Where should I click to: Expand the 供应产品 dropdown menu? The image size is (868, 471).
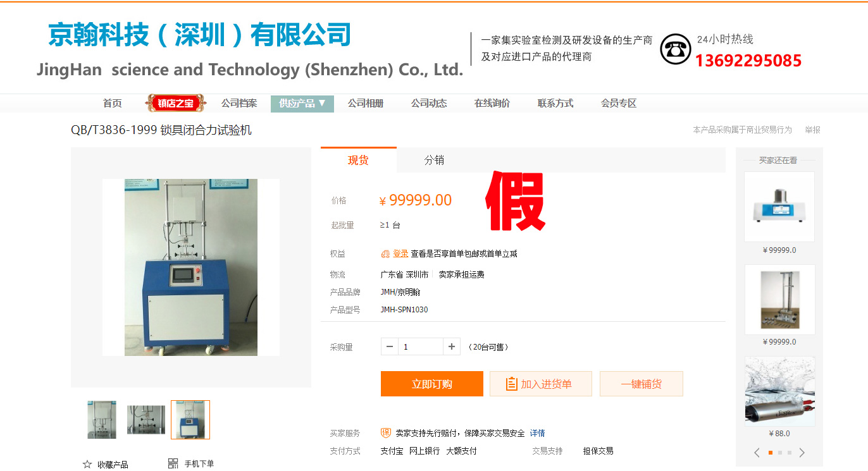302,104
